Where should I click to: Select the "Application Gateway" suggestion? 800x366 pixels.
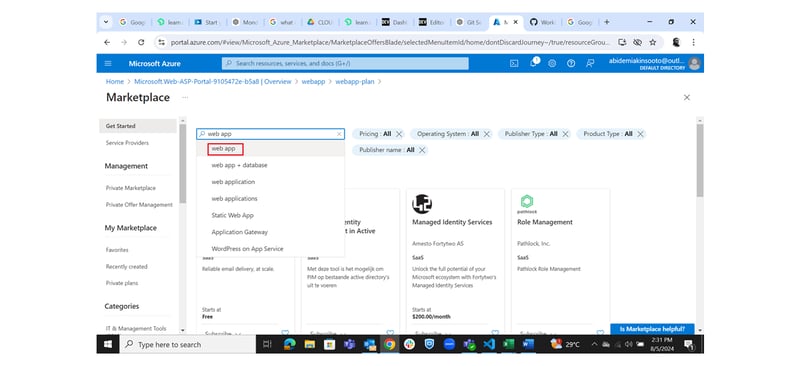point(270,232)
